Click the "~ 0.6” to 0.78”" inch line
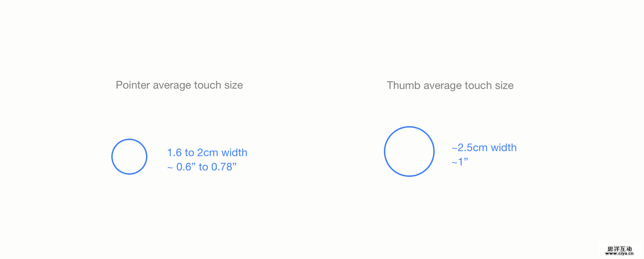The height and width of the screenshot is (259, 644). 202,167
